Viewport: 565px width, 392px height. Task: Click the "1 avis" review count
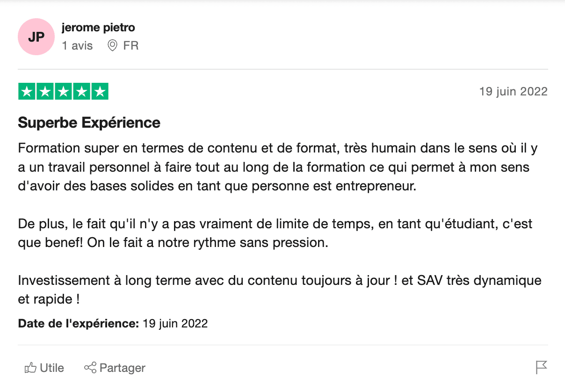77,46
